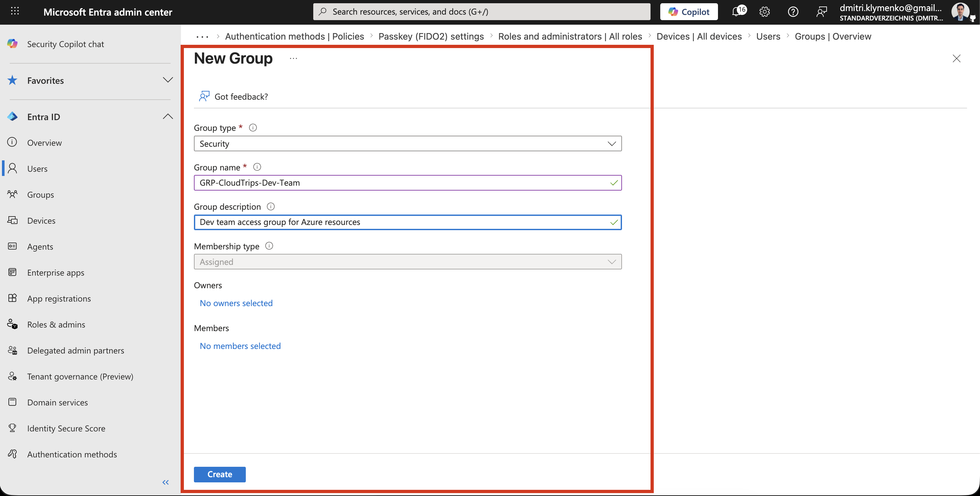Click the Group name input field
Screen dimensions: 980x496
(x=407, y=183)
